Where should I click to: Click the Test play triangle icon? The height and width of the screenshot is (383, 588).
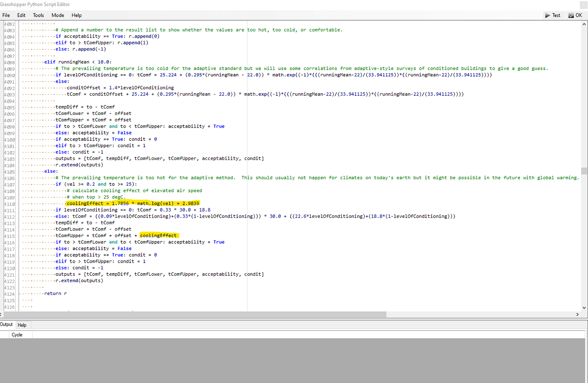coord(547,15)
